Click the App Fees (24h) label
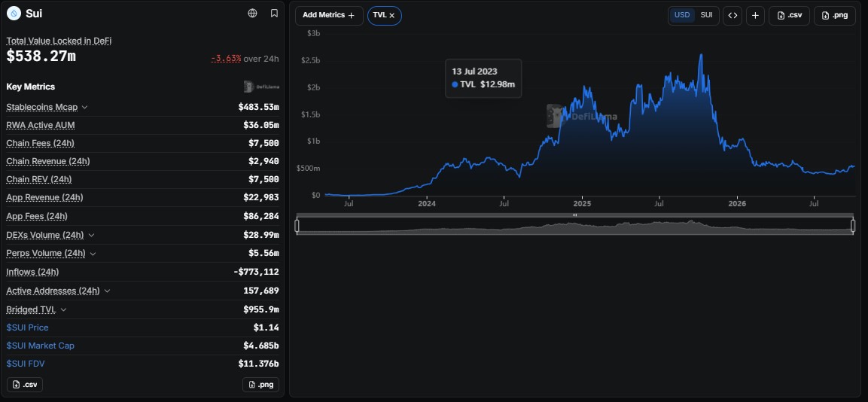The image size is (868, 402). pyautogui.click(x=37, y=217)
